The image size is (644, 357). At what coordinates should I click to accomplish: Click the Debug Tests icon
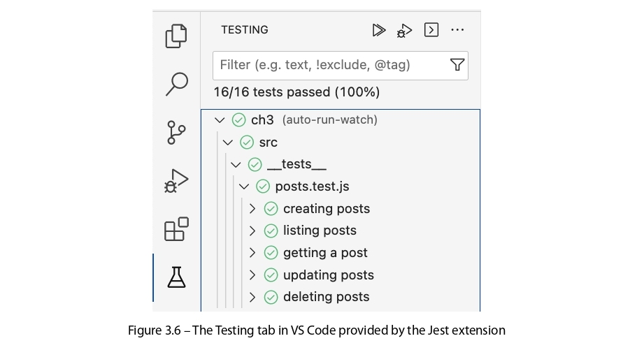404,30
